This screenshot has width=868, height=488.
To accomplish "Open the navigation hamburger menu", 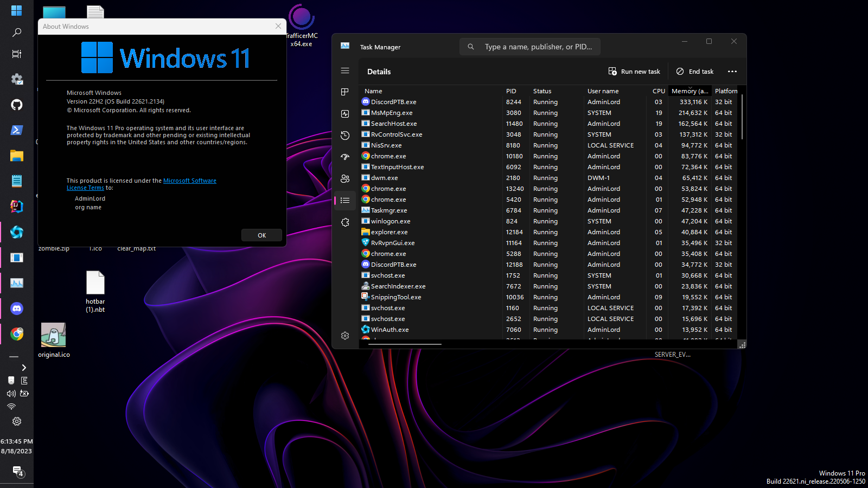I will [345, 70].
